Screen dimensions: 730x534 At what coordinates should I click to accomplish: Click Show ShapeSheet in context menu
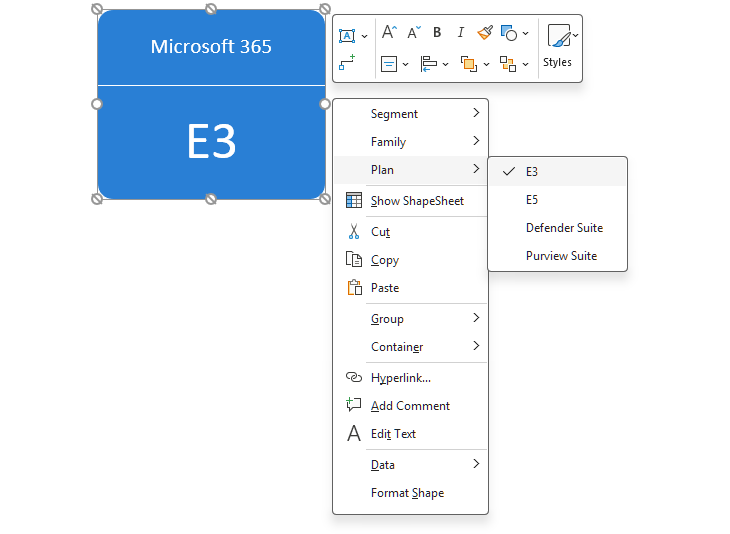tap(411, 201)
